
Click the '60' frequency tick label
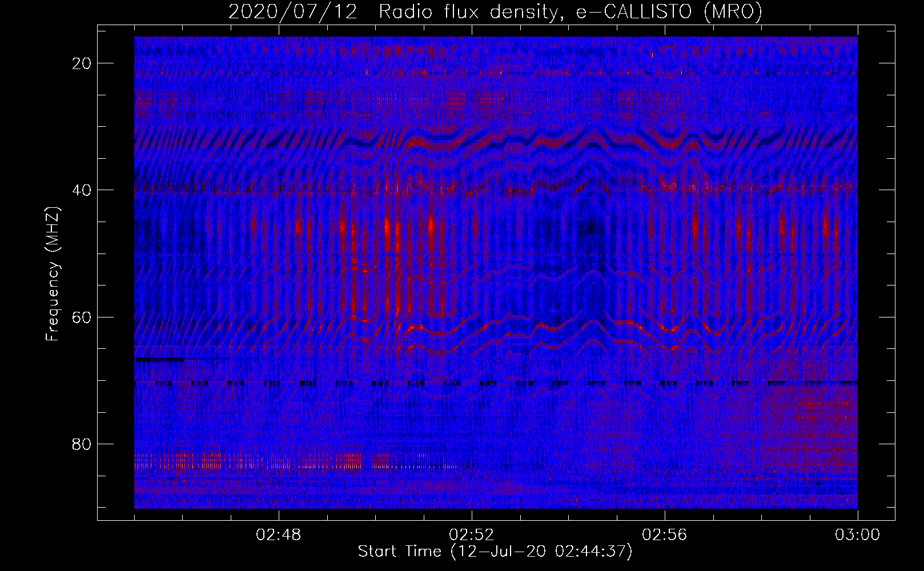82,317
